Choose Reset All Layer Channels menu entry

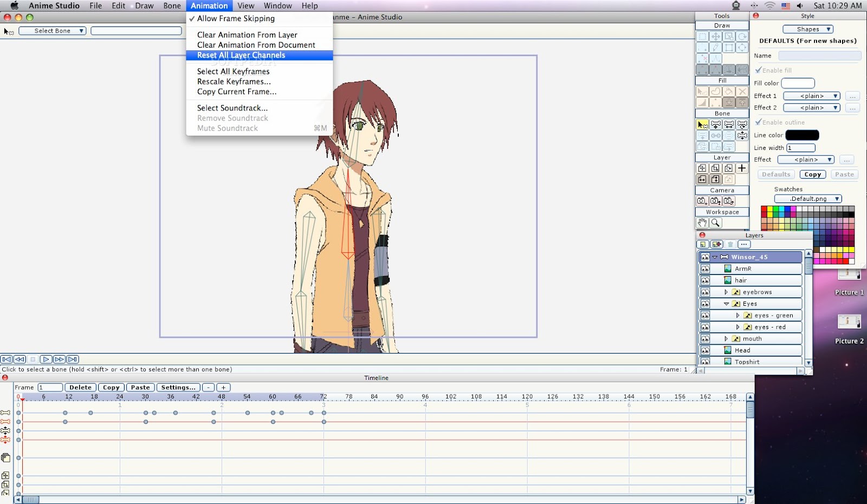[241, 55]
